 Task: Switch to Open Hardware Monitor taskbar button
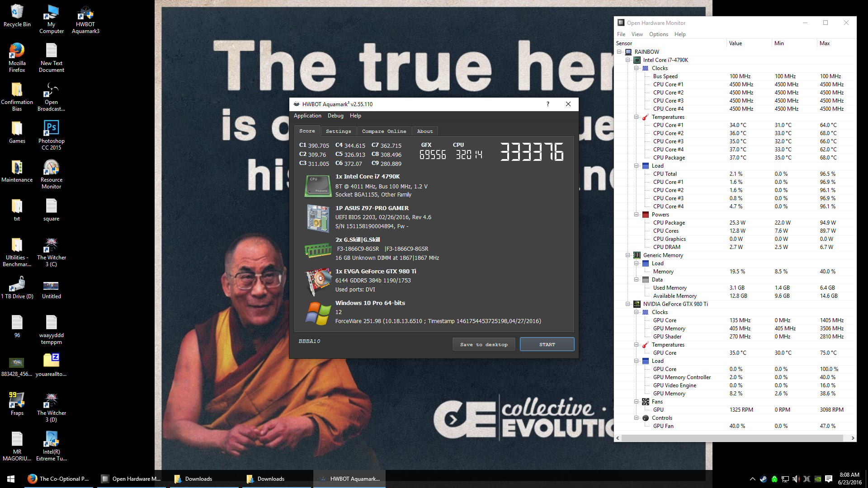click(131, 479)
